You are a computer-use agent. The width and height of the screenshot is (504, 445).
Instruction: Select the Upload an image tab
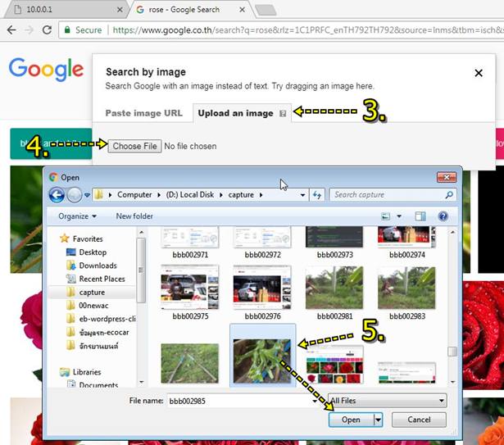[x=242, y=113]
